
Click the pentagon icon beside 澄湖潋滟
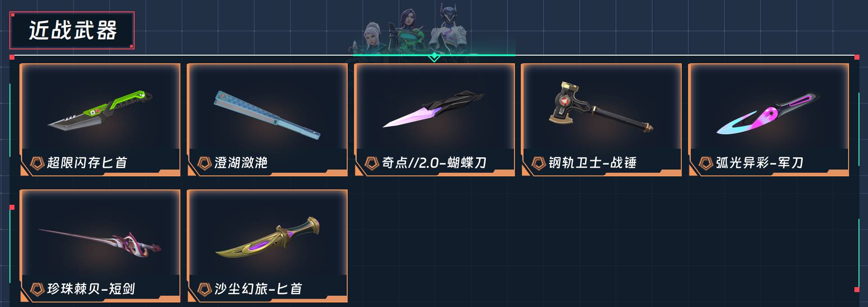click(204, 163)
